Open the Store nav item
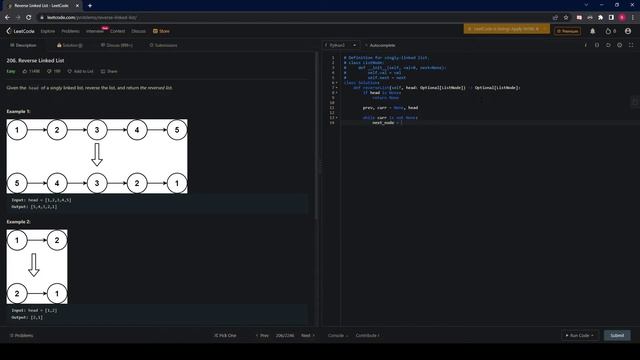640x360 pixels. pos(161,31)
